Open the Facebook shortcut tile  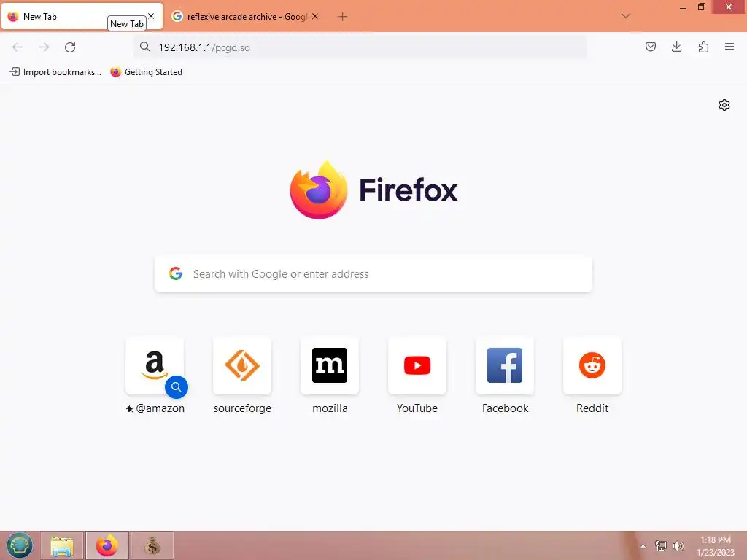point(505,366)
